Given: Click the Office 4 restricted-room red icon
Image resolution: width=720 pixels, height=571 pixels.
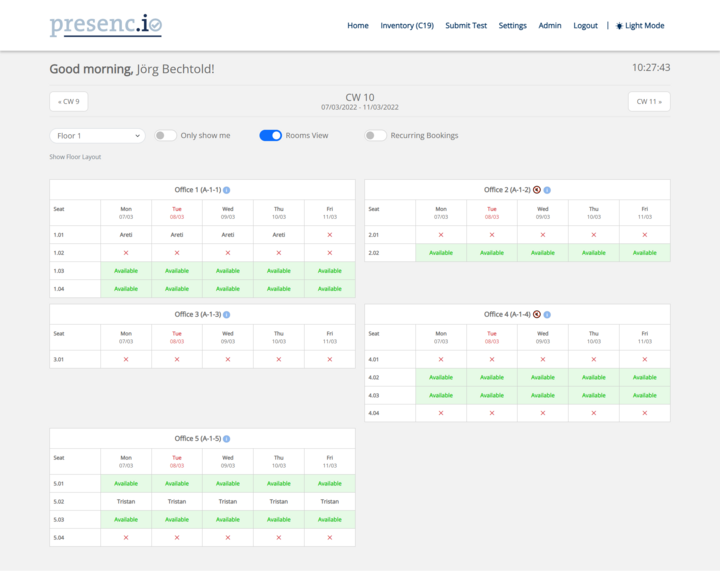Looking at the screenshot, I should click(x=537, y=314).
